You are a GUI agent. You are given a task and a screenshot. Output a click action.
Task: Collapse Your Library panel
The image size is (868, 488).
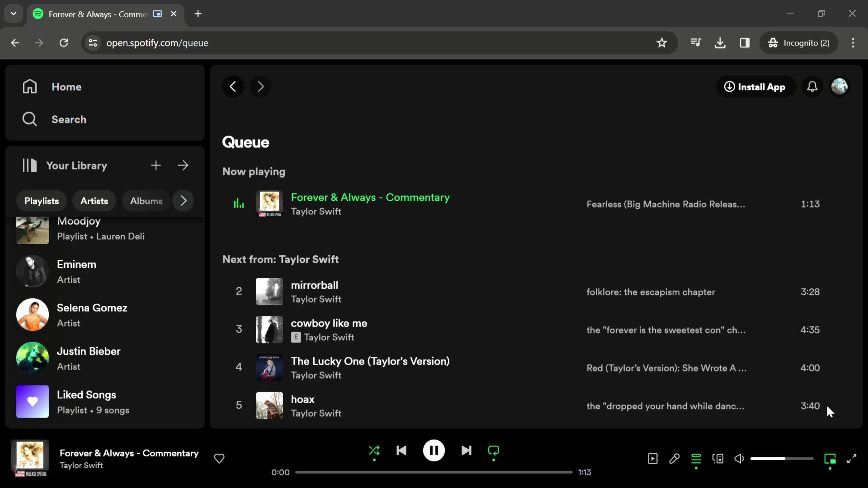(x=65, y=165)
